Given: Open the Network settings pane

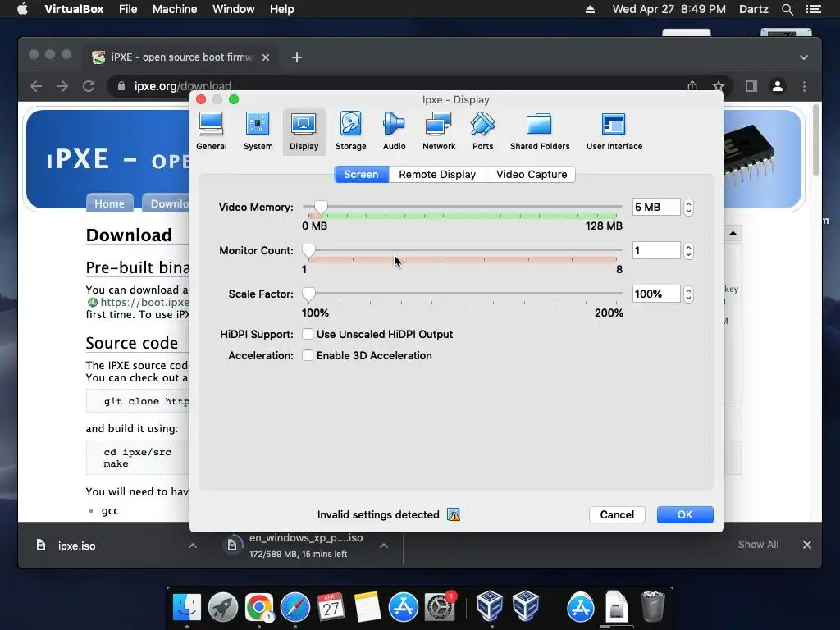Looking at the screenshot, I should click(x=439, y=132).
